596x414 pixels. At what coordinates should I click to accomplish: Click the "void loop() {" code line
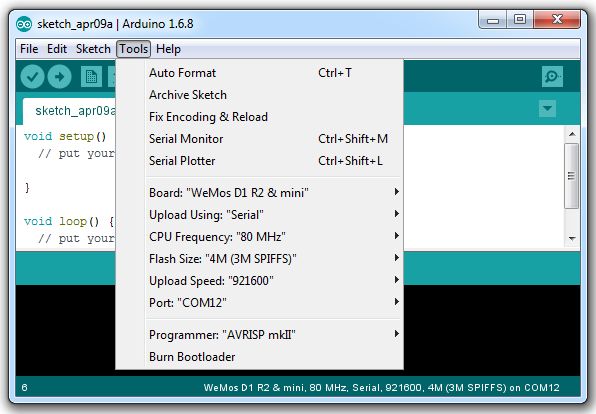(x=69, y=221)
